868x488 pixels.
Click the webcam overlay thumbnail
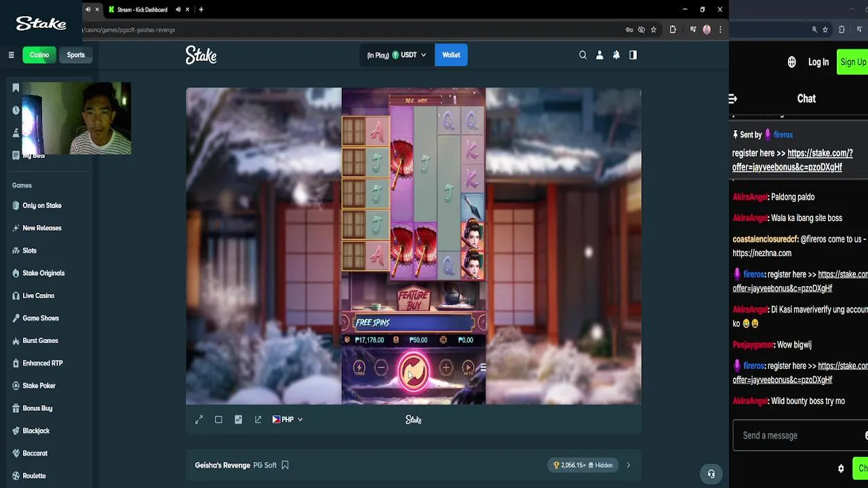pos(77,119)
